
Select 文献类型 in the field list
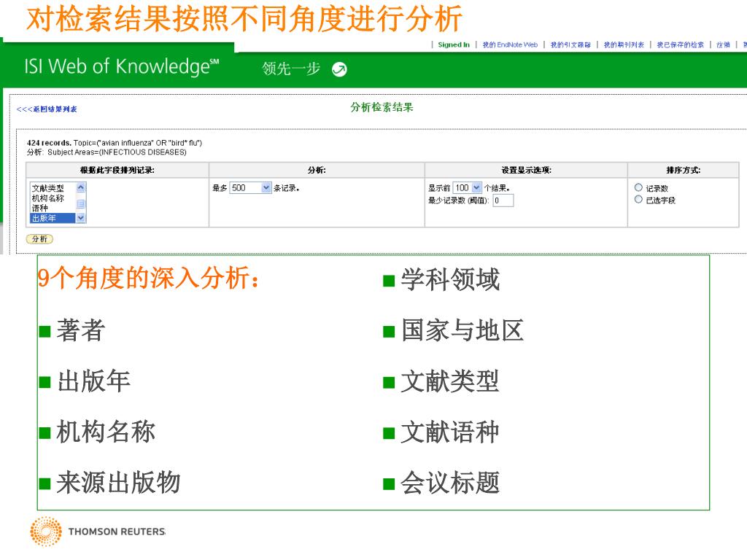pyautogui.click(x=47, y=188)
